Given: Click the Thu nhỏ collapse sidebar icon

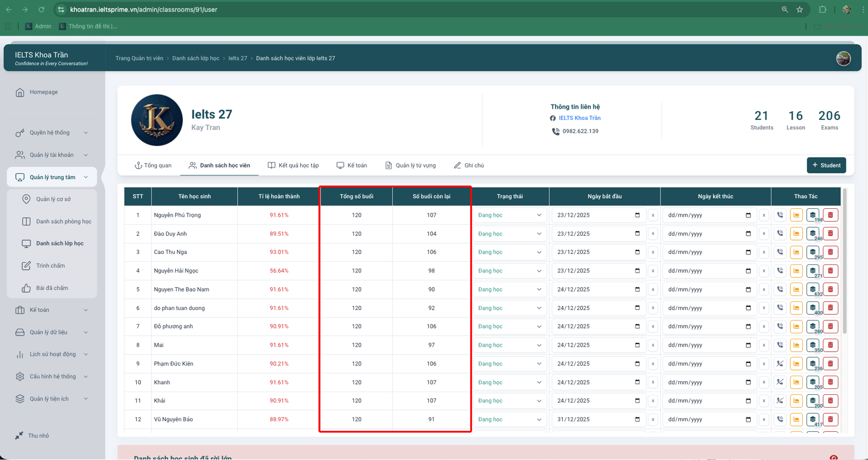Looking at the screenshot, I should point(19,436).
